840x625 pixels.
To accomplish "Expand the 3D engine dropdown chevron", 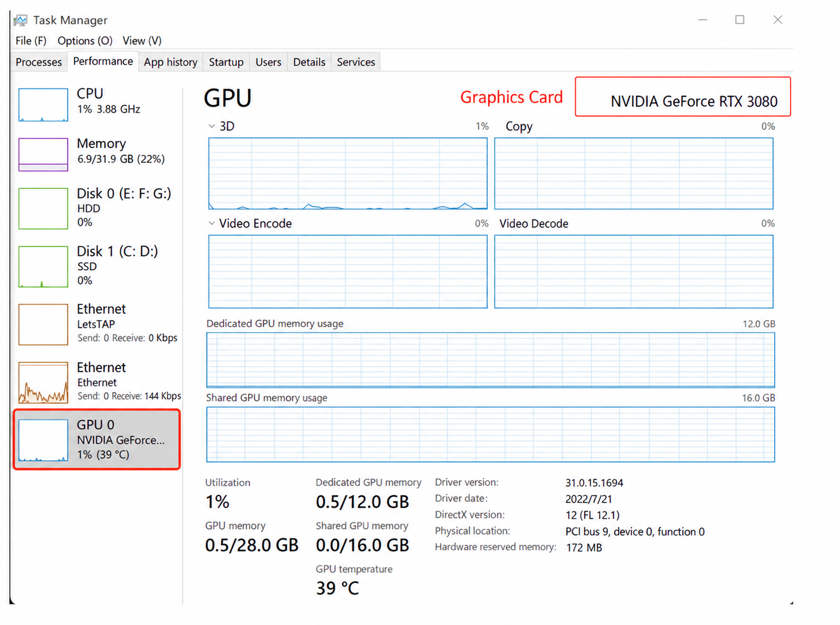I will [x=211, y=126].
